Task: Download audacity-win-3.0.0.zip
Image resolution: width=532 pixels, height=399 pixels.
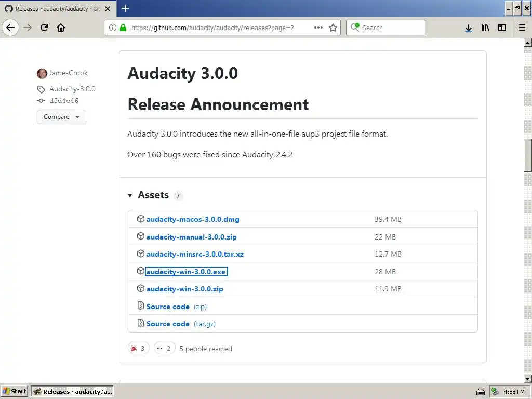Action: pos(185,289)
